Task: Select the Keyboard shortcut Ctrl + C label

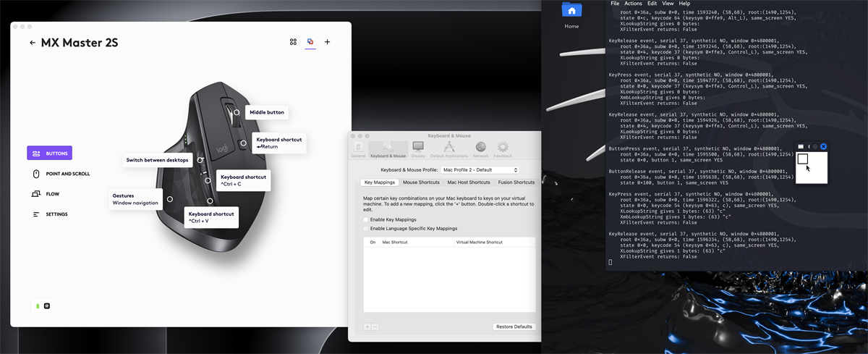Action: (244, 180)
